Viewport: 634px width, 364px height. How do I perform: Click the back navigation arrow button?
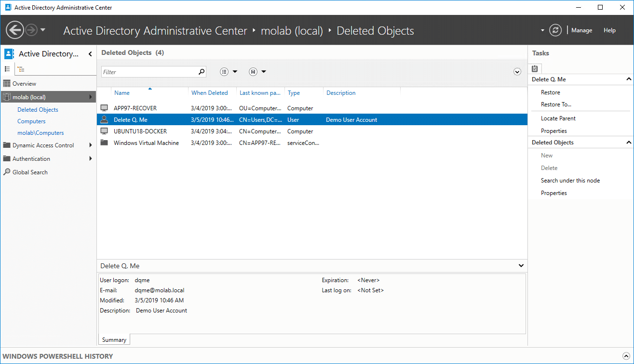click(15, 30)
